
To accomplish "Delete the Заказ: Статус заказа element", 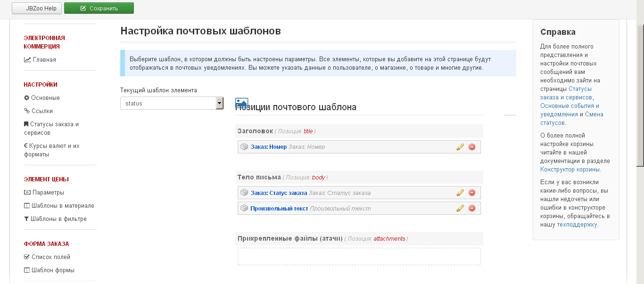I will click(x=471, y=193).
